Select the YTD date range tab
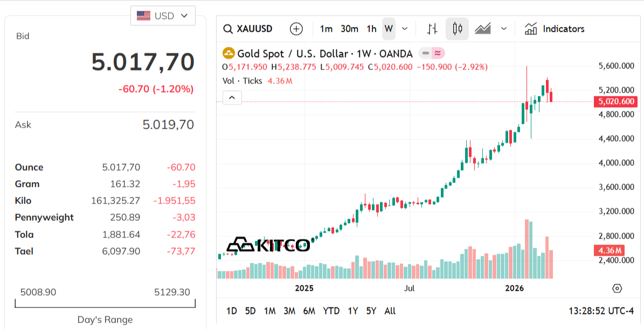Screen dimensions: 644x329 click(x=331, y=311)
